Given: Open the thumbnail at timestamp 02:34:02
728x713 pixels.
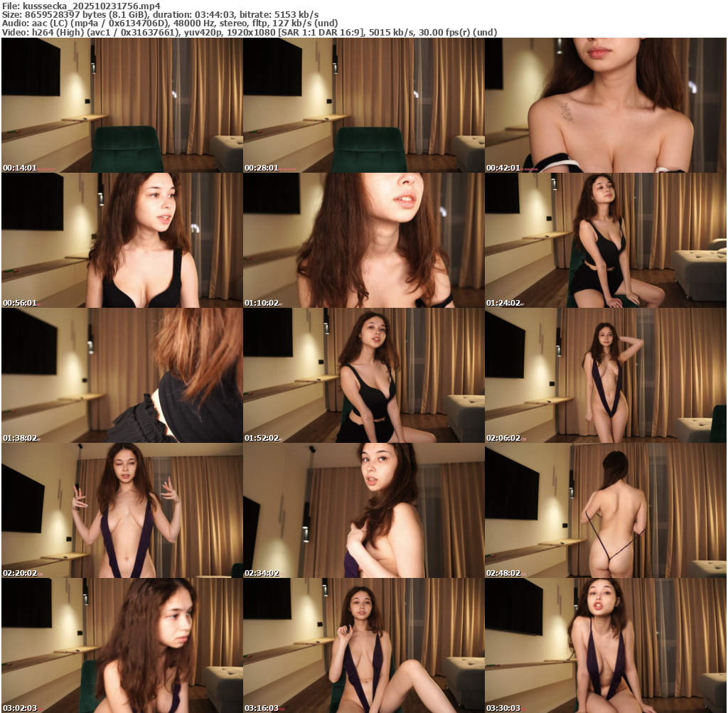Looking at the screenshot, I should coord(363,510).
